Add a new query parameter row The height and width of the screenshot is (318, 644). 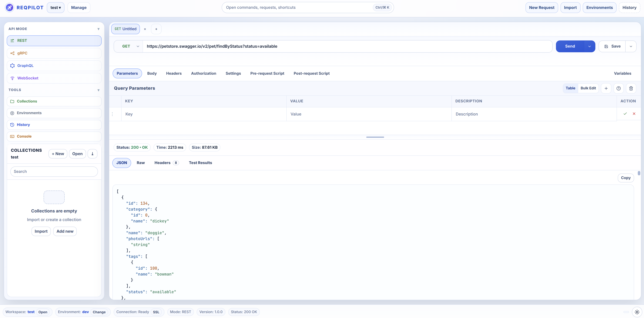(x=606, y=88)
